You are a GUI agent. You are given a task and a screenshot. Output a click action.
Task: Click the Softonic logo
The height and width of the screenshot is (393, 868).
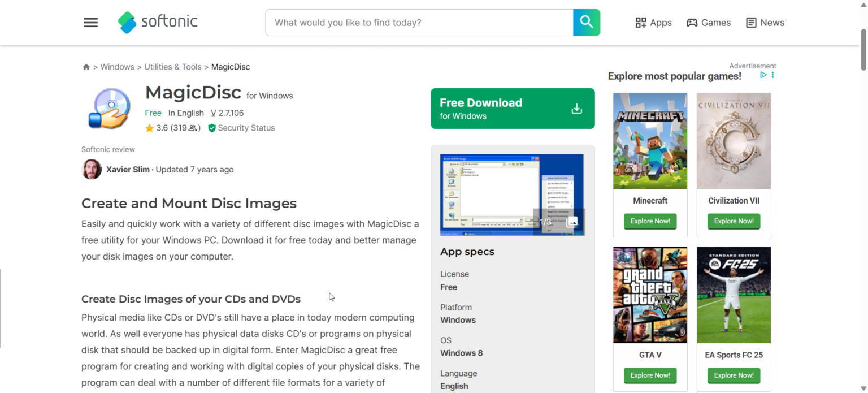157,22
